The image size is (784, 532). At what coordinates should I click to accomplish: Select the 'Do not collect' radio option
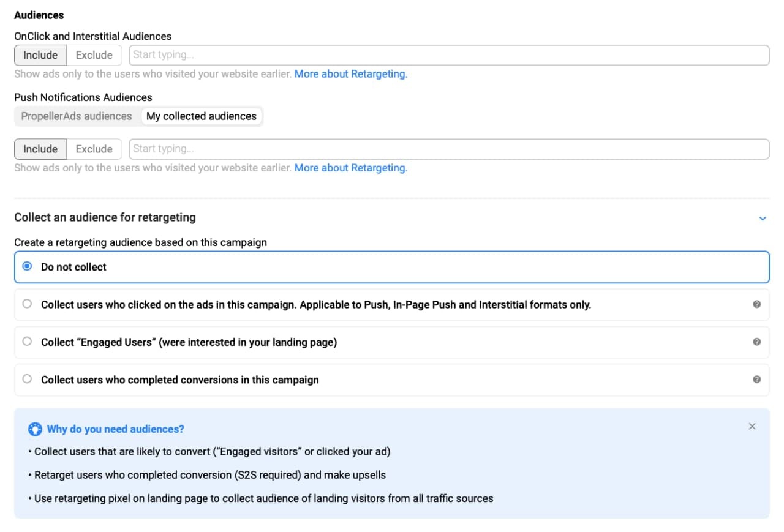tap(27, 267)
